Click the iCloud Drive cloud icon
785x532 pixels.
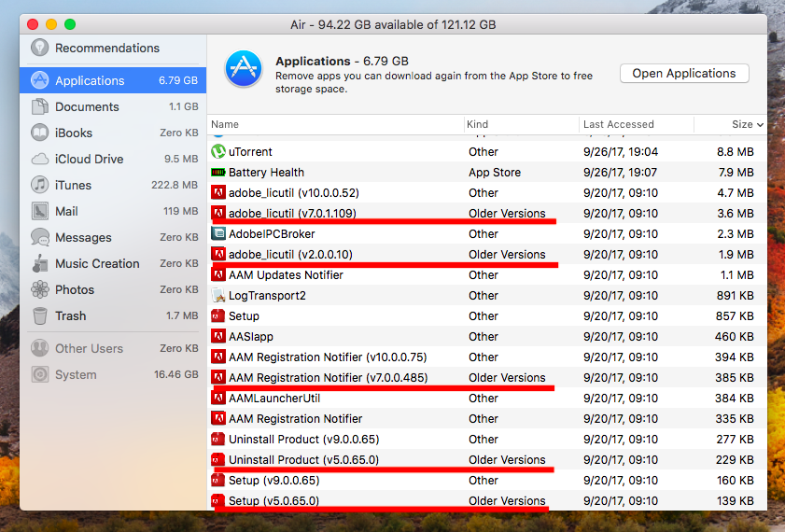pyautogui.click(x=39, y=160)
